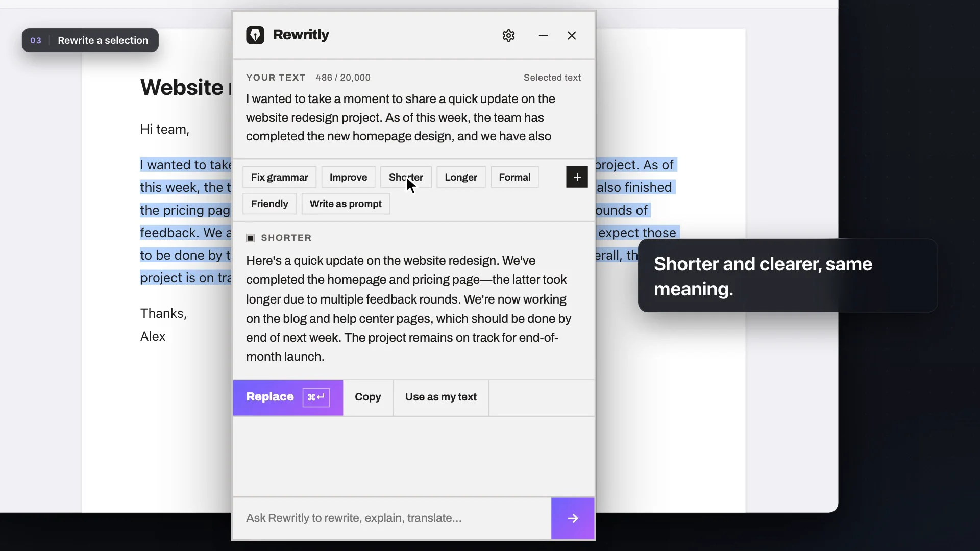Click the Rewritly logo icon
Screen dimensions: 980x551
255,35
